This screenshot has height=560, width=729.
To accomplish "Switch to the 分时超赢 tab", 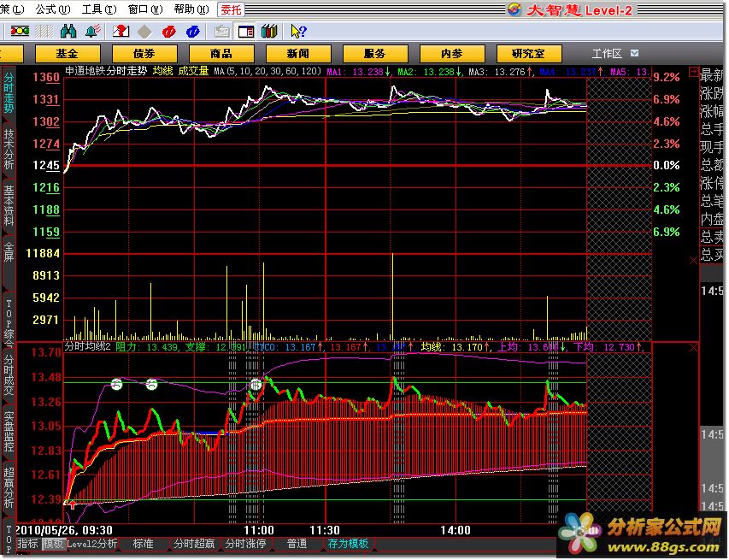I will coord(194,544).
